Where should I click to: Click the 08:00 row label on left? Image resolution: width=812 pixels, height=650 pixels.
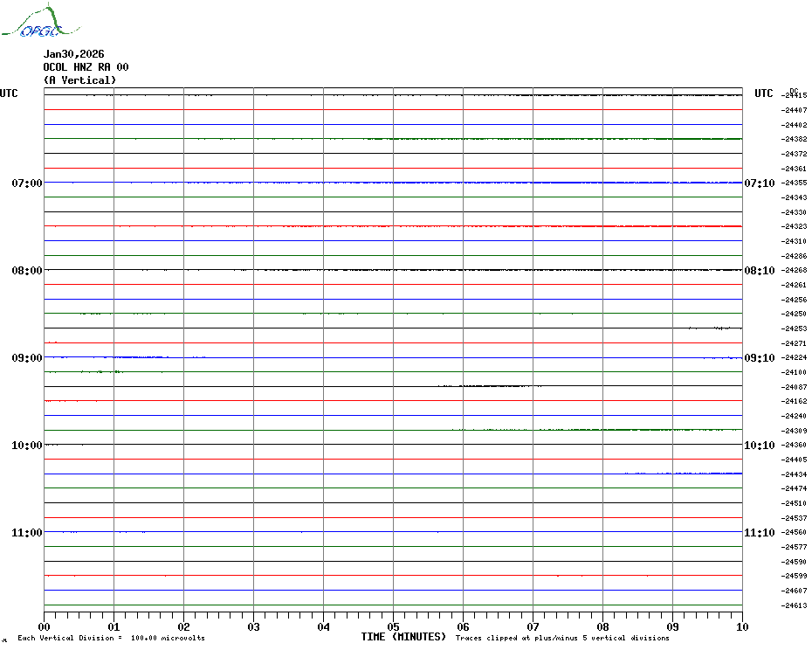tap(27, 271)
